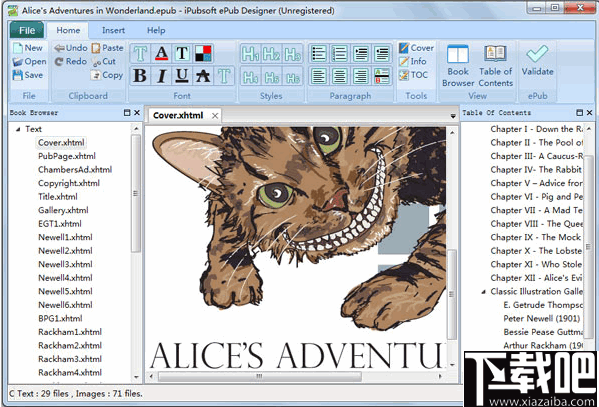Select Gallery.xhtml in Book Browser
Screen dimensions: 599x407
[63, 210]
